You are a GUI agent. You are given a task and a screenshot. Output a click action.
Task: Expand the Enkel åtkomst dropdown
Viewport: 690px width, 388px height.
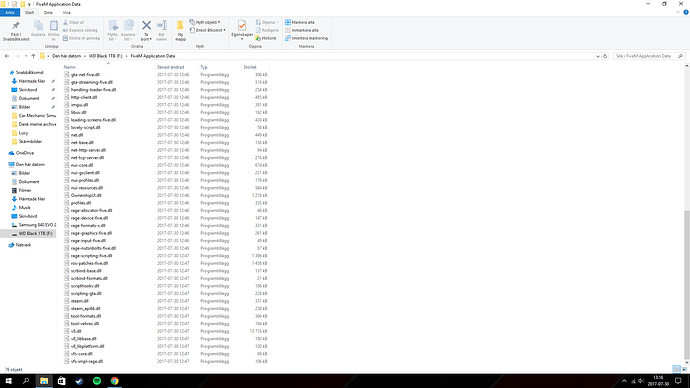click(207, 30)
